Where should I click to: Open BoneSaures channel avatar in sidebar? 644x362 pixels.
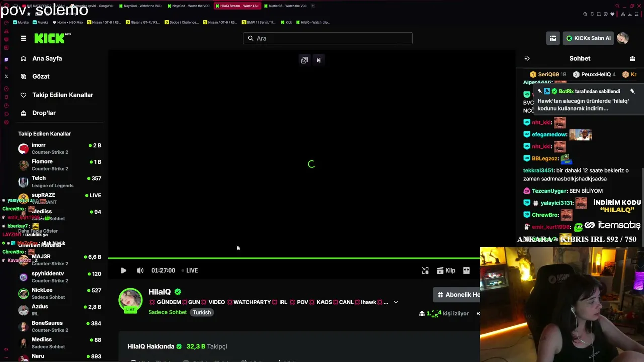click(x=23, y=326)
